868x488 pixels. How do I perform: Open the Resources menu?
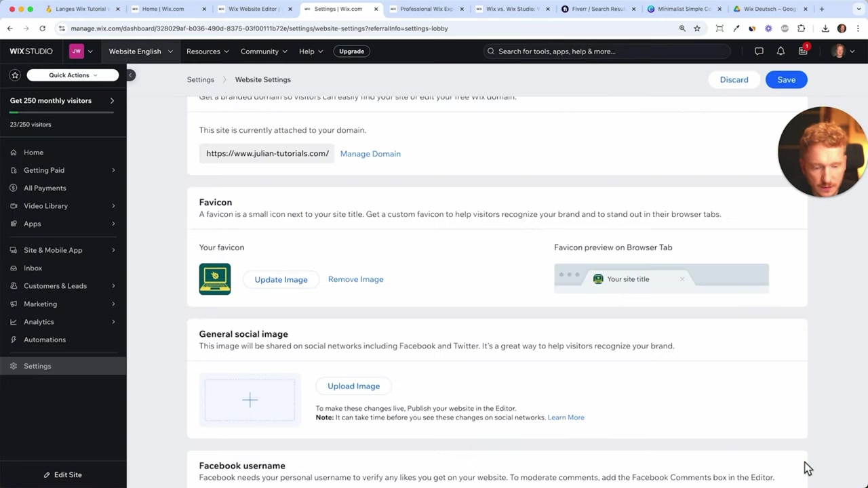pos(208,52)
